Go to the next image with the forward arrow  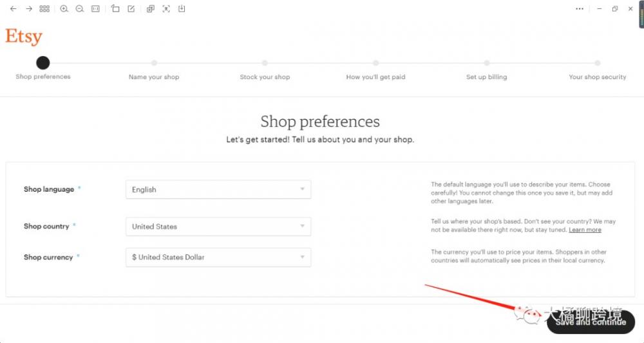click(x=29, y=8)
